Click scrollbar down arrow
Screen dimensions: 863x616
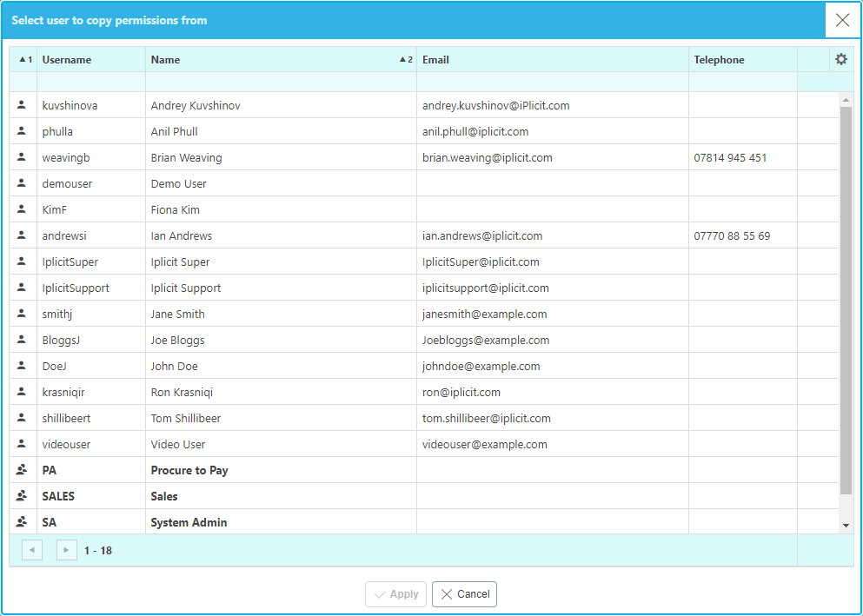pos(846,526)
